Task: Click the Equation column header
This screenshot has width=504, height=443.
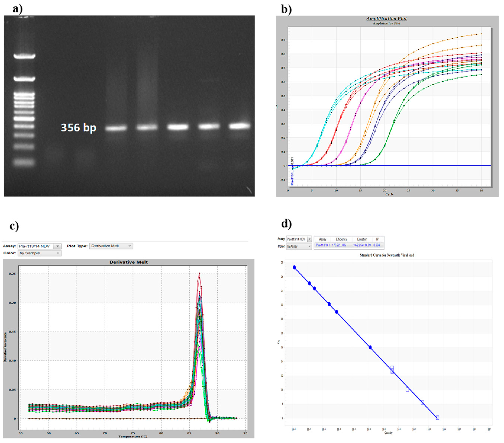Action: point(362,239)
